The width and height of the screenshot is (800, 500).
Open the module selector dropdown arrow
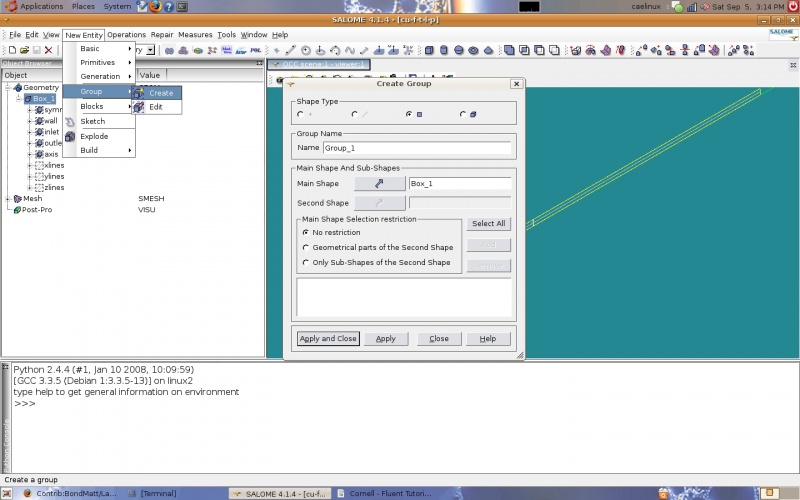[151, 50]
